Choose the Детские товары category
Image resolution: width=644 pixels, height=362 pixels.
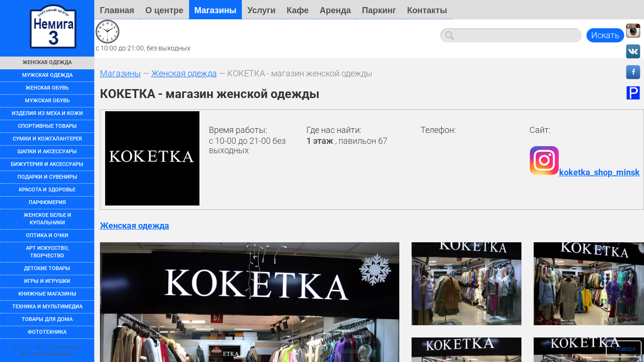[x=47, y=269]
